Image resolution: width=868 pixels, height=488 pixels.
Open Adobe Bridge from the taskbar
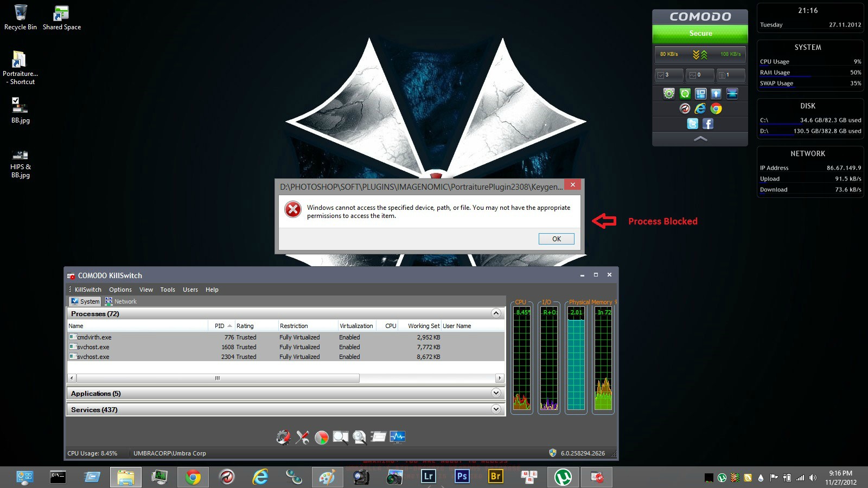click(x=495, y=477)
